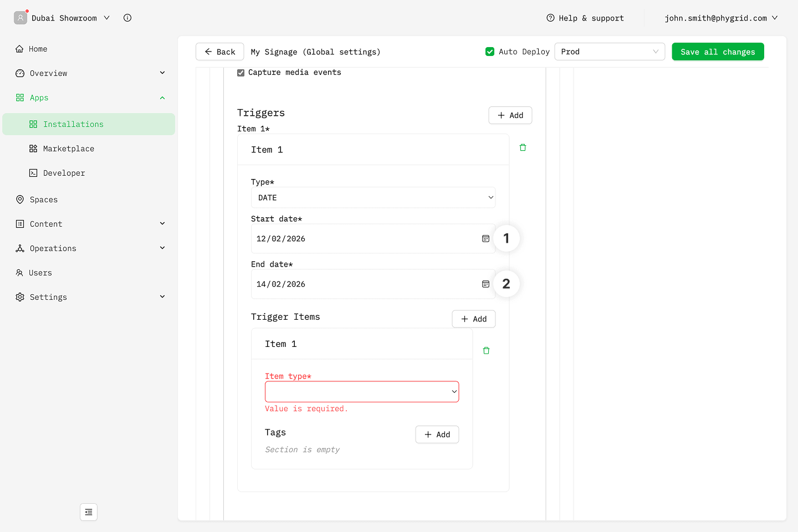Go Back to previous page

tap(220, 52)
